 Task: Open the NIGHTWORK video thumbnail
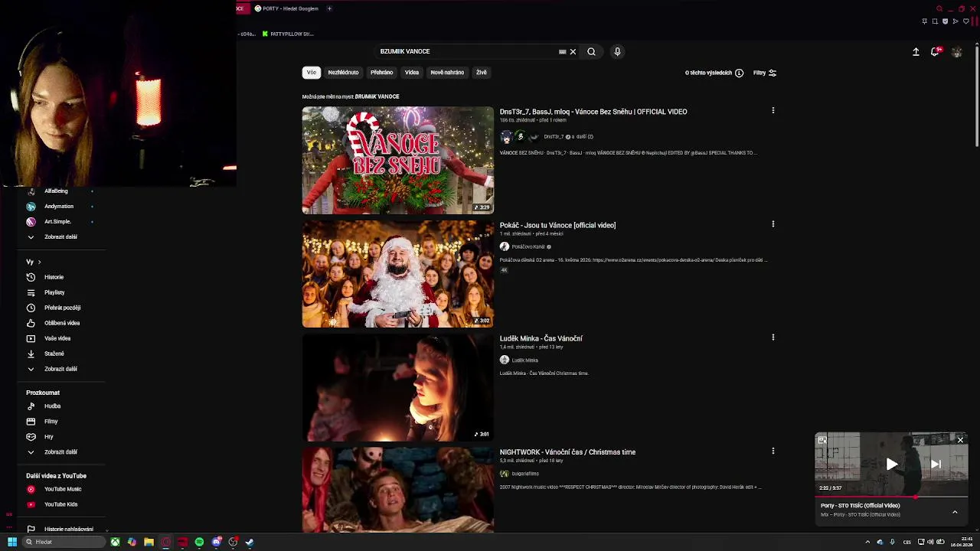click(x=398, y=490)
